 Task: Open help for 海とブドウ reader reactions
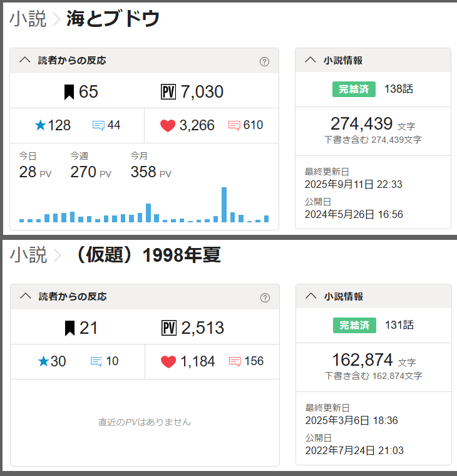264,61
